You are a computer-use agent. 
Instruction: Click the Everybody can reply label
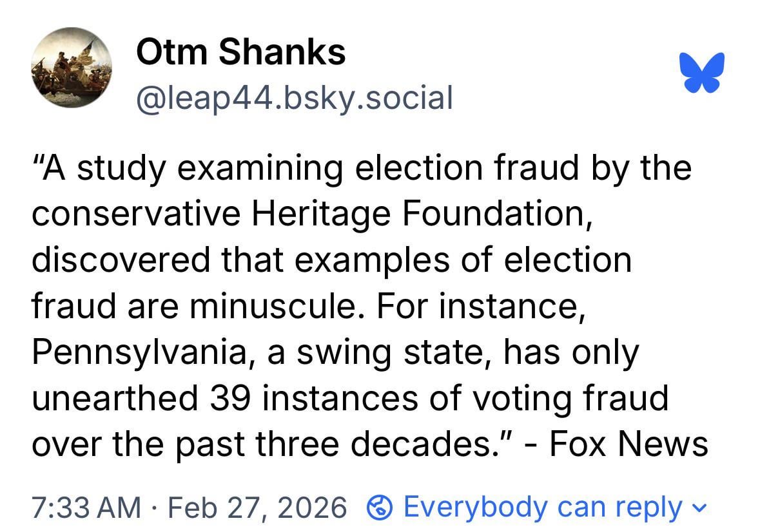[542, 508]
